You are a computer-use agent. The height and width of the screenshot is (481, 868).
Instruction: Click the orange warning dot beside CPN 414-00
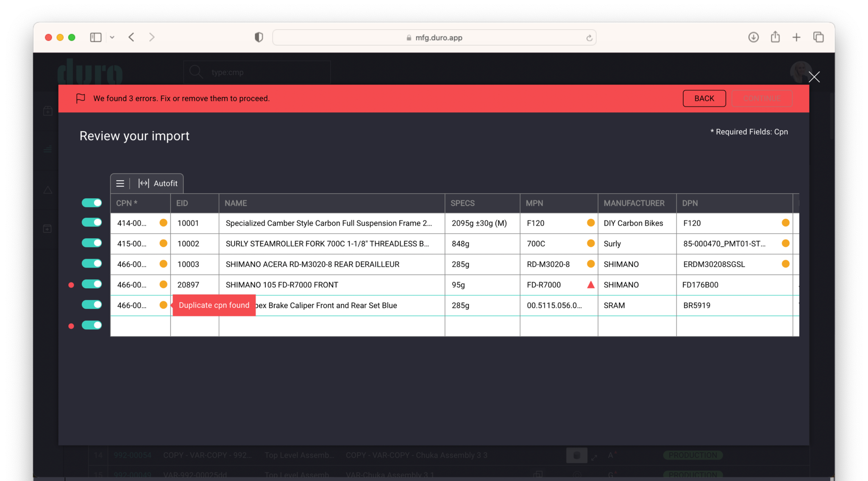pos(163,222)
